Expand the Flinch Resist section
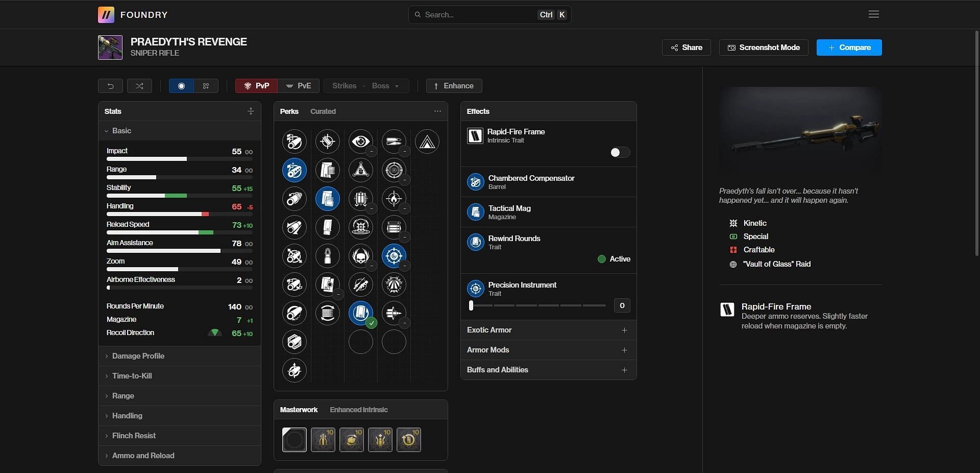 (x=180, y=436)
